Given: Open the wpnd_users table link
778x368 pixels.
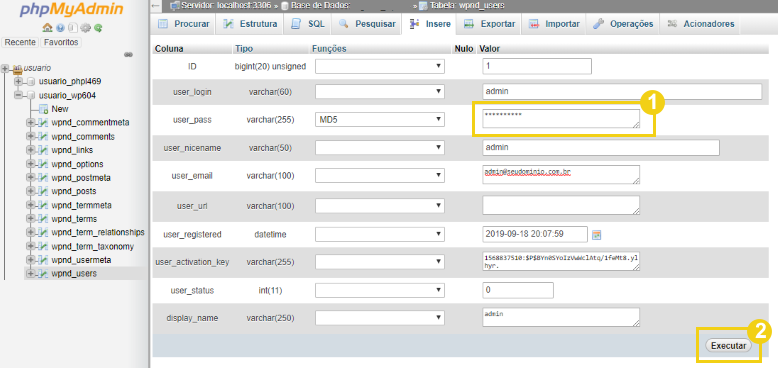Looking at the screenshot, I should pos(74,274).
